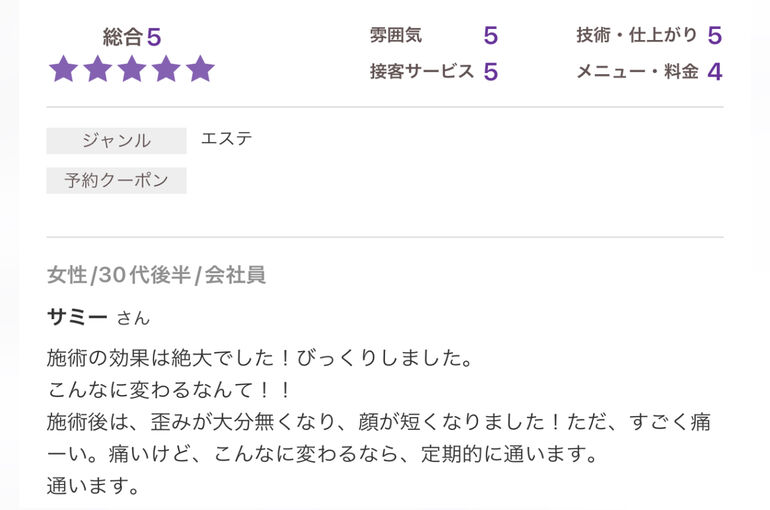Click the first purple rating star
770x510 pixels.
(64, 68)
